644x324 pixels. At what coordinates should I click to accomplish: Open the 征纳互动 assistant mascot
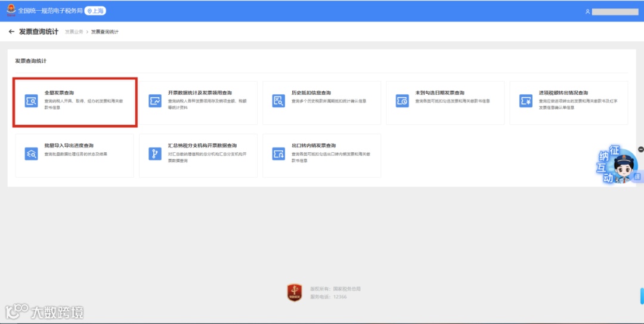point(617,165)
